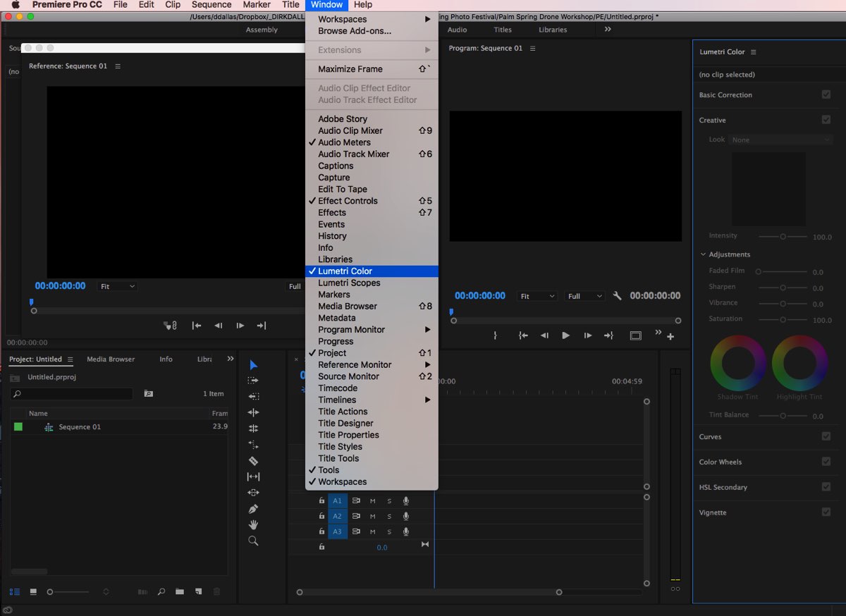The height and width of the screenshot is (616, 846).
Task: Open the Help menu in menu bar
Action: [x=363, y=4]
